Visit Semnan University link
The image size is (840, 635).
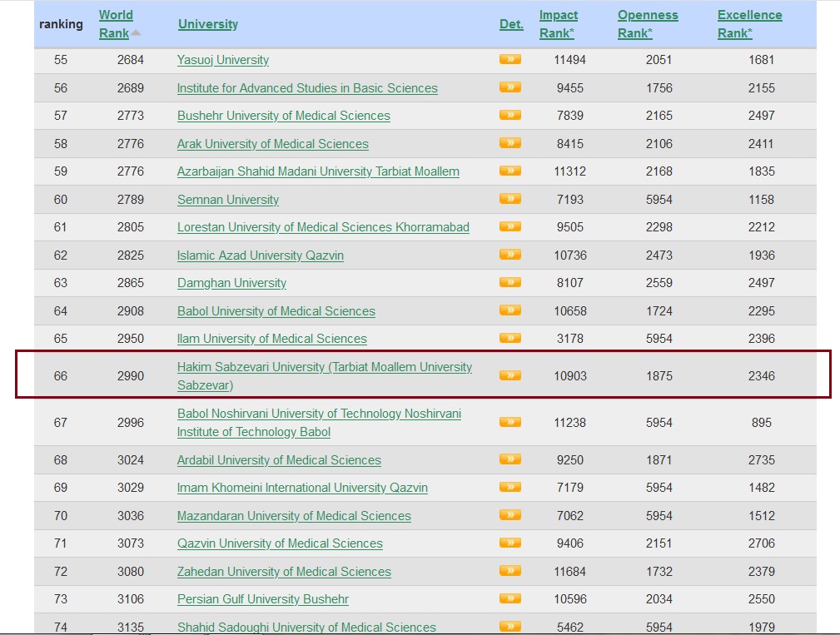point(227,199)
